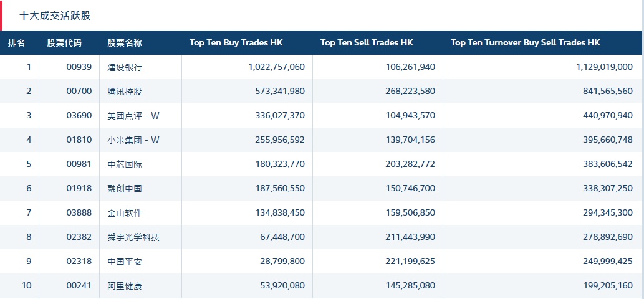
Task: Click the 排名 column header
Action: (17, 43)
